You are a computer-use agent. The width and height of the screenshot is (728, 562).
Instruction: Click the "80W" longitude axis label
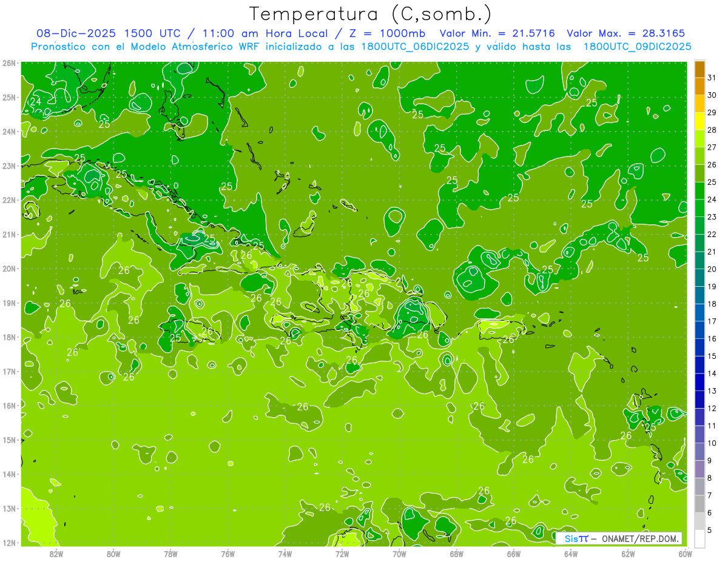coord(113,554)
